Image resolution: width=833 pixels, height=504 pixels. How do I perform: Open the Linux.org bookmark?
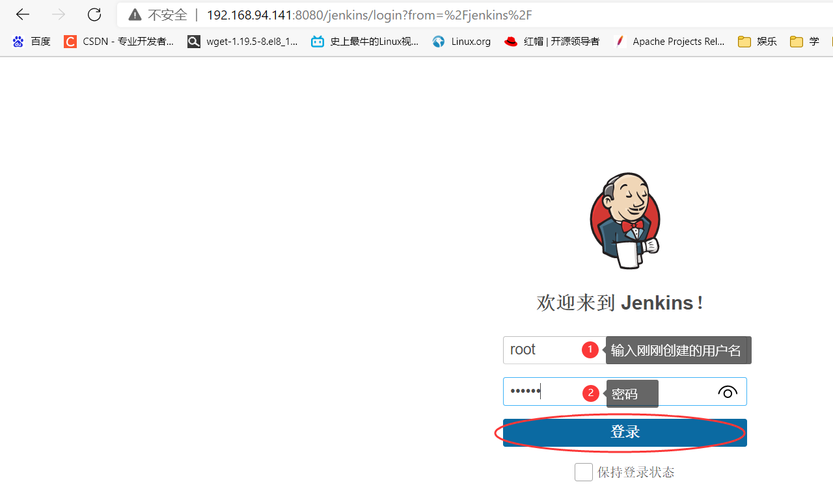click(461, 42)
